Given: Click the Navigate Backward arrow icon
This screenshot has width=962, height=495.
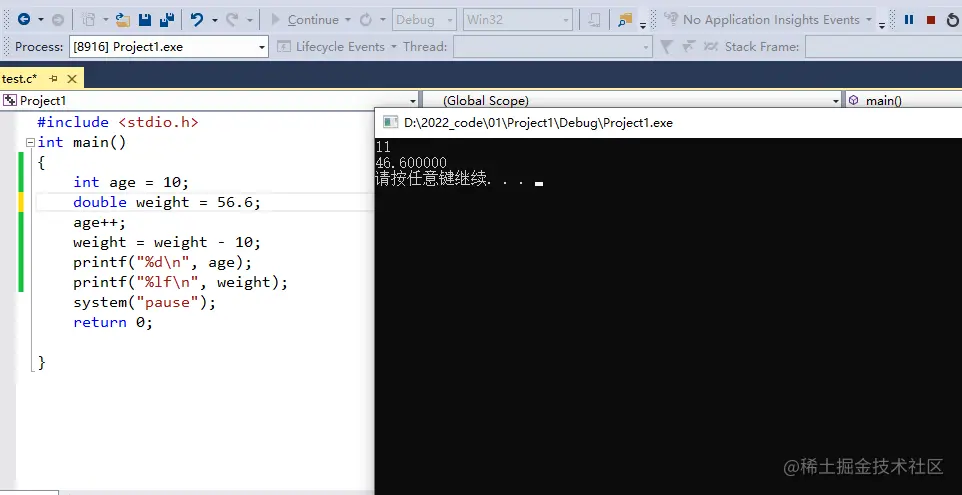Looking at the screenshot, I should [x=24, y=20].
